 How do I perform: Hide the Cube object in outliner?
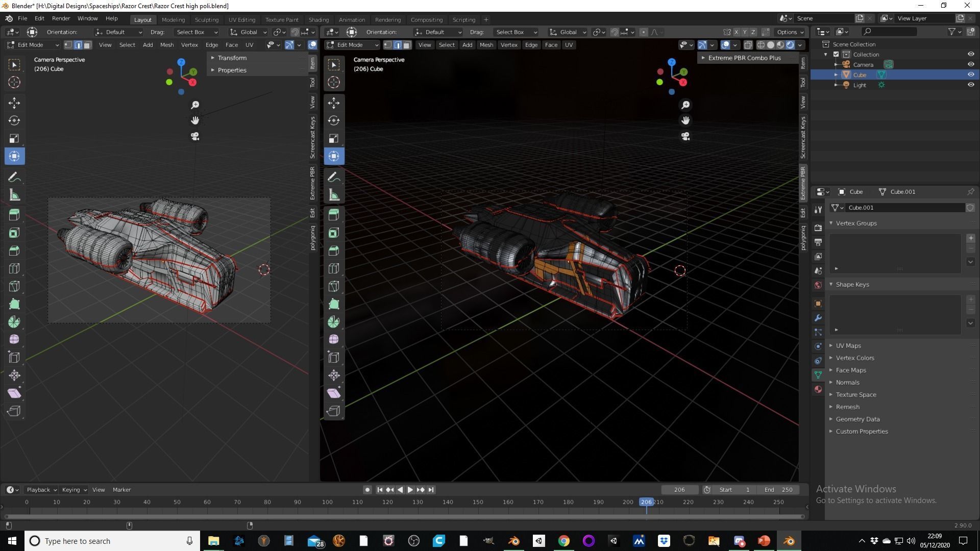point(971,74)
